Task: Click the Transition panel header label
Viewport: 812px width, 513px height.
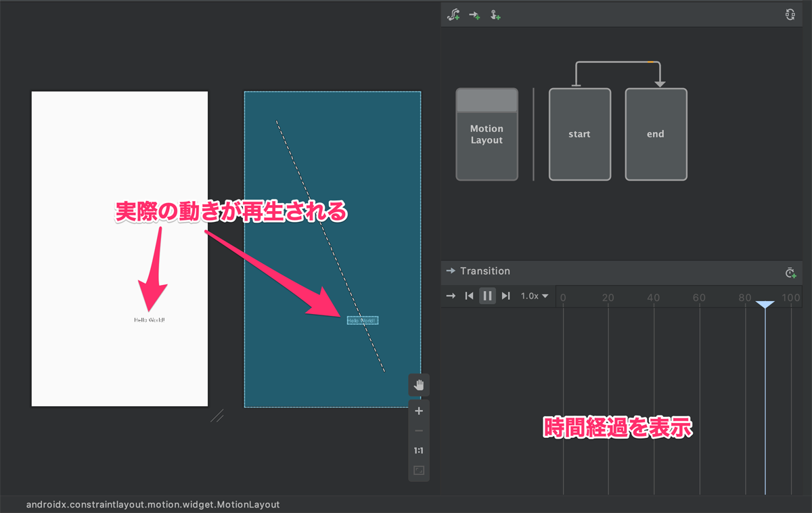Action: click(x=484, y=271)
